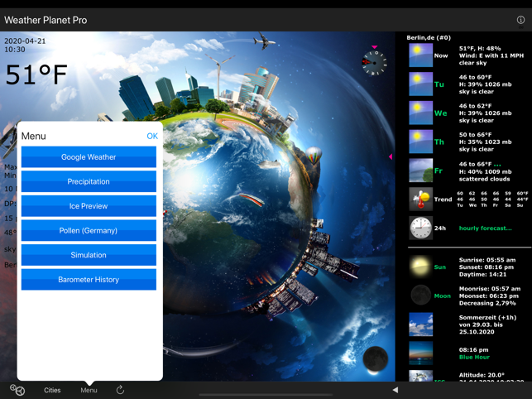
Task: Select the Fr scattered clouds icon
Action: [420, 171]
